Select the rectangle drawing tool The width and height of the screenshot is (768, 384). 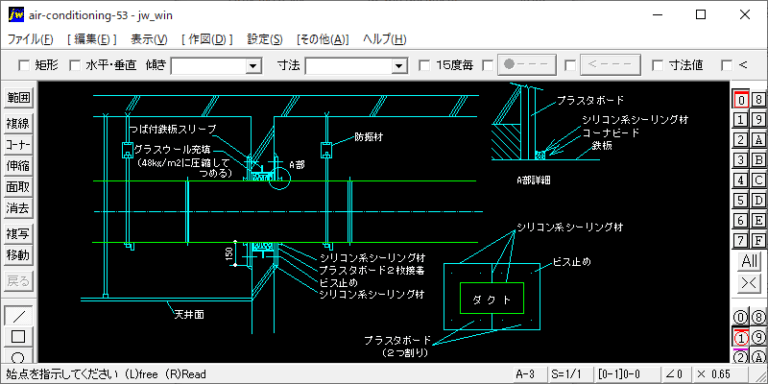pyautogui.click(x=18, y=336)
